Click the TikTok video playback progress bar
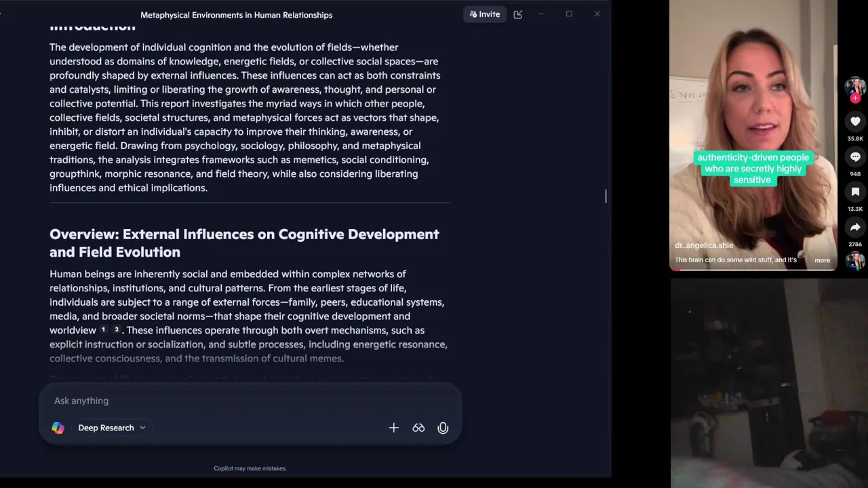This screenshot has width=868, height=488. [x=753, y=270]
